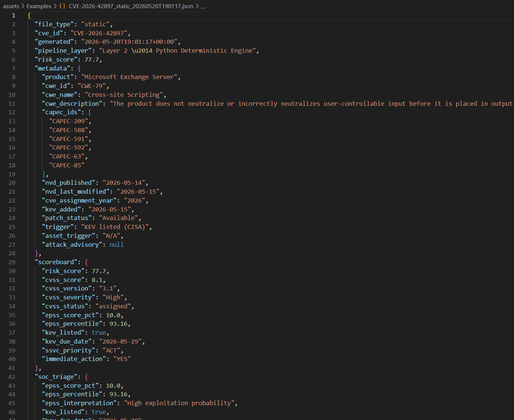
Task: Click the "2026-05-29" kev_due_date value on line 38
Action: [x=121, y=341]
